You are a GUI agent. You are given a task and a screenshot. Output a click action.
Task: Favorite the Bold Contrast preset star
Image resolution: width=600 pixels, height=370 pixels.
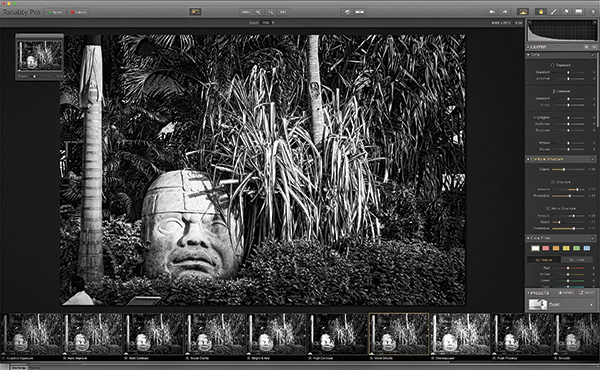pyautogui.click(x=126, y=359)
